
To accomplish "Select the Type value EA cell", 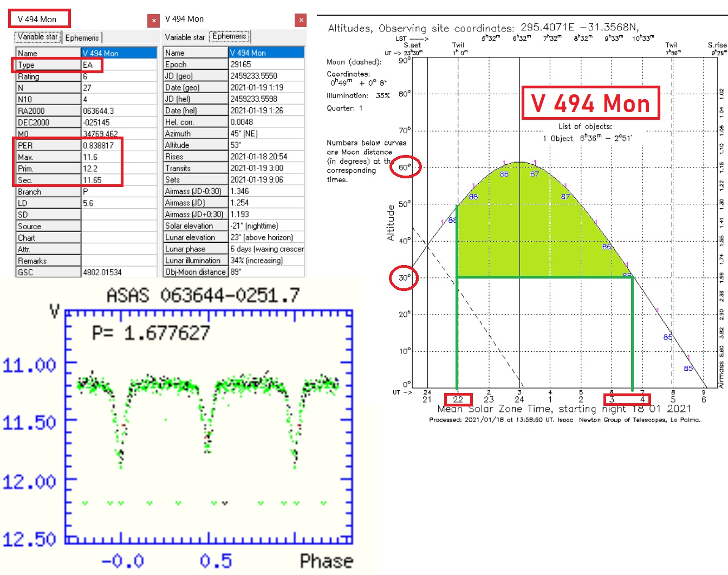I will (91, 65).
